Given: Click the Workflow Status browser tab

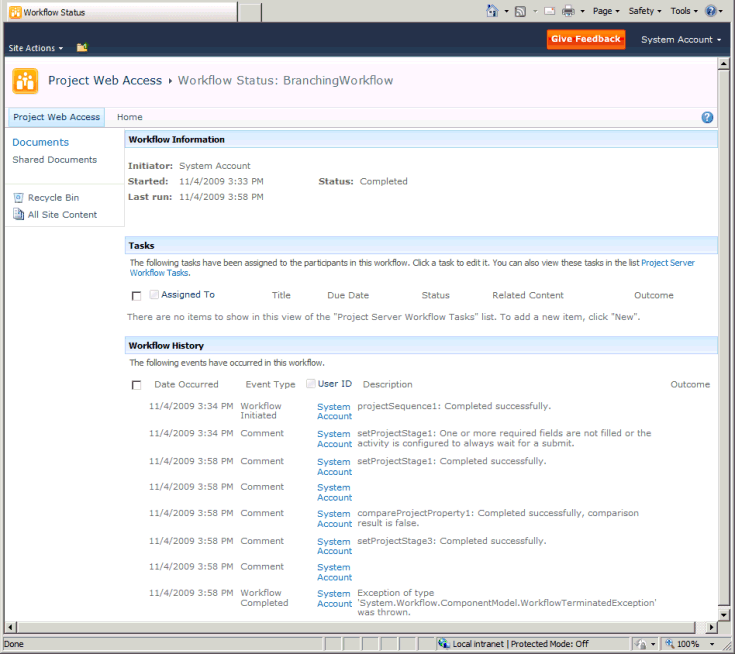Looking at the screenshot, I should [x=123, y=12].
